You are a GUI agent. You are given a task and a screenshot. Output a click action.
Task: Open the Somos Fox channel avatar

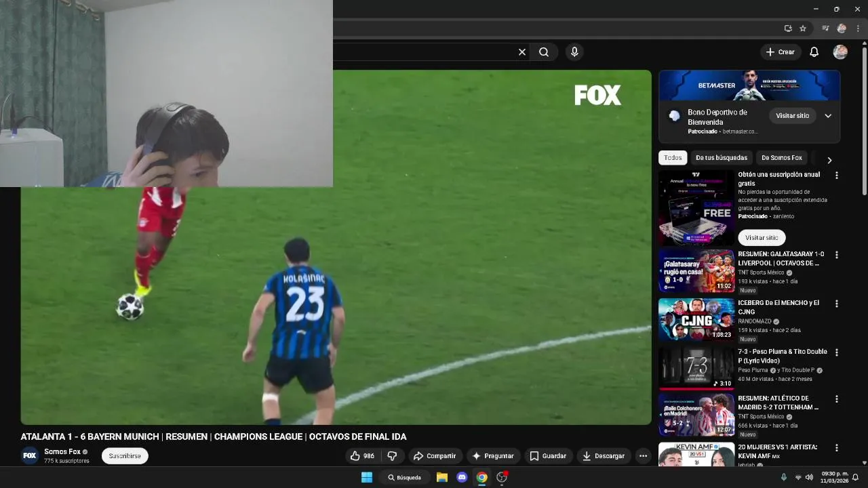pyautogui.click(x=30, y=455)
